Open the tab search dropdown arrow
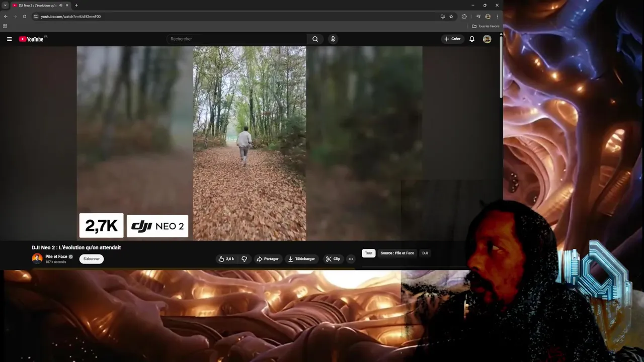Image resolution: width=644 pixels, height=362 pixels. 5,6
